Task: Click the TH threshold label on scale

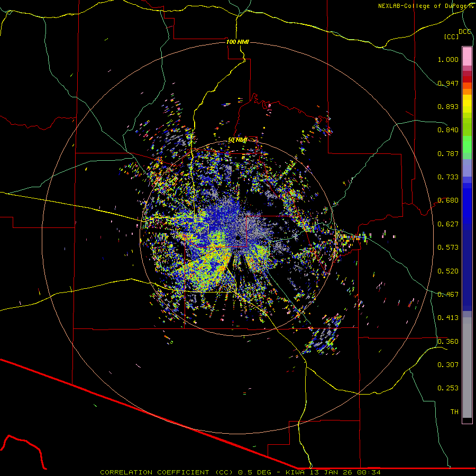Action: [454, 412]
